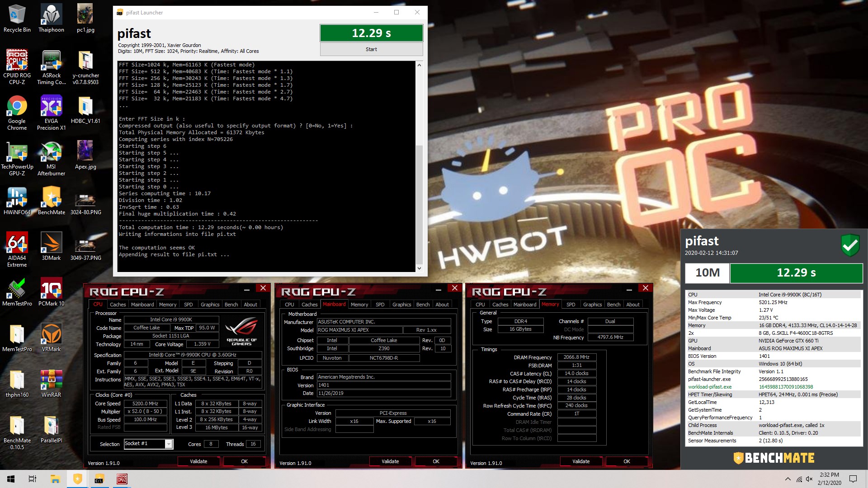The width and height of the screenshot is (868, 488).
Task: Open Task View on the taskbar
Action: coord(33,479)
